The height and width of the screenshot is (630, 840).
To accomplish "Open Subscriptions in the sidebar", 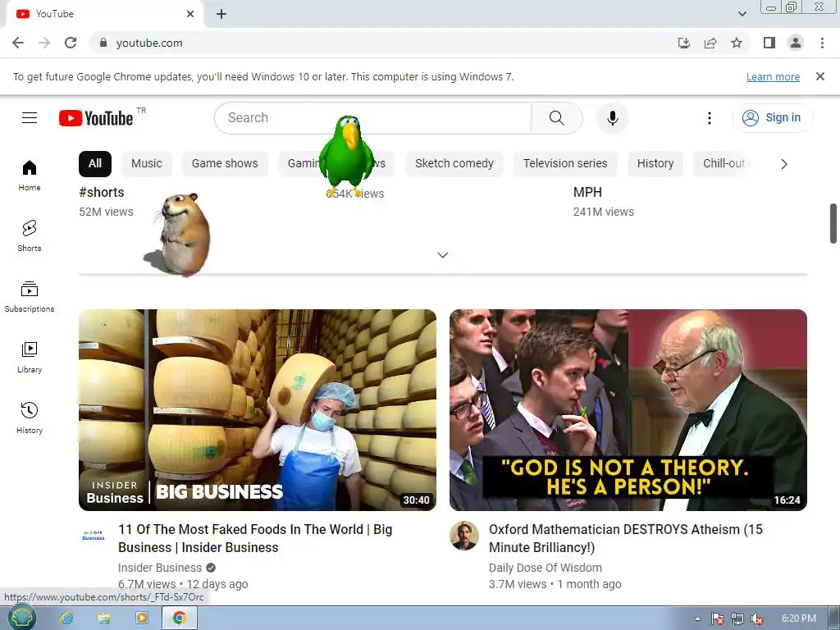I will (x=30, y=297).
